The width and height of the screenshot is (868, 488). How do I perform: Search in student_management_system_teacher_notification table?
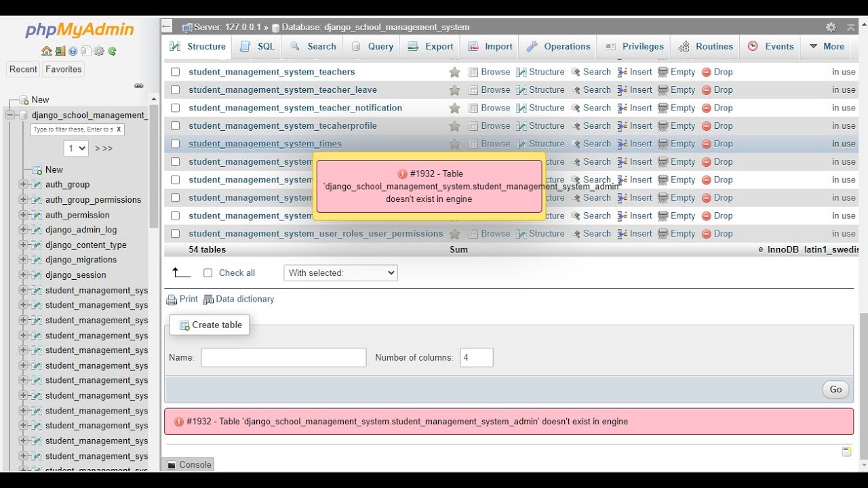[591, 108]
